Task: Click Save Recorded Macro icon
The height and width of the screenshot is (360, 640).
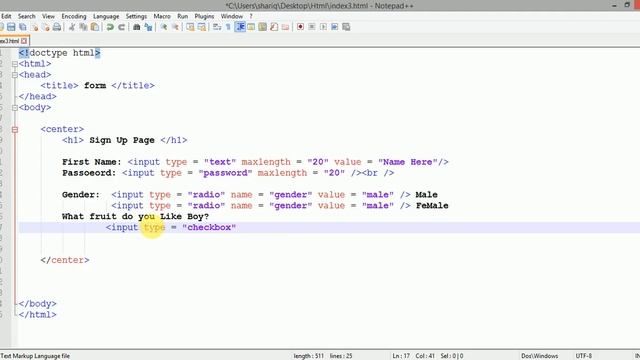Action: click(346, 27)
